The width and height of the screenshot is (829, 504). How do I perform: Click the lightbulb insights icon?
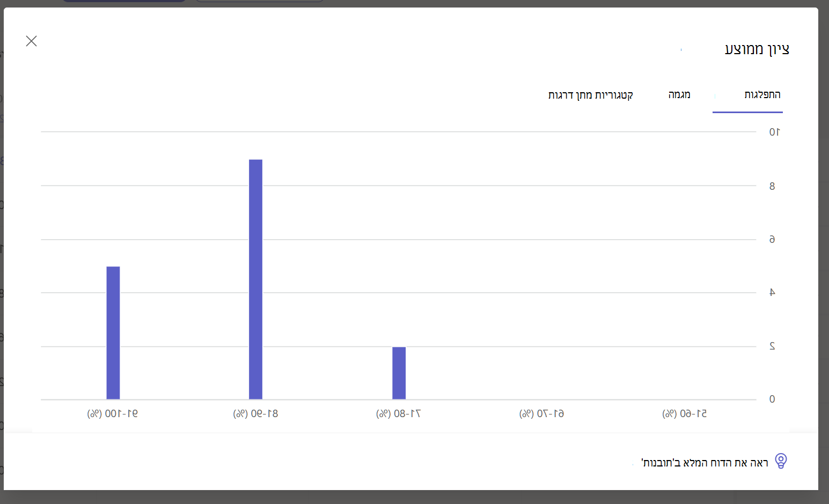click(x=781, y=461)
